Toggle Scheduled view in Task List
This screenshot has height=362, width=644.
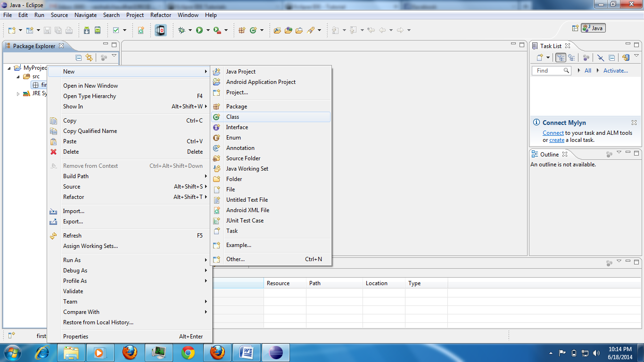[x=571, y=58]
